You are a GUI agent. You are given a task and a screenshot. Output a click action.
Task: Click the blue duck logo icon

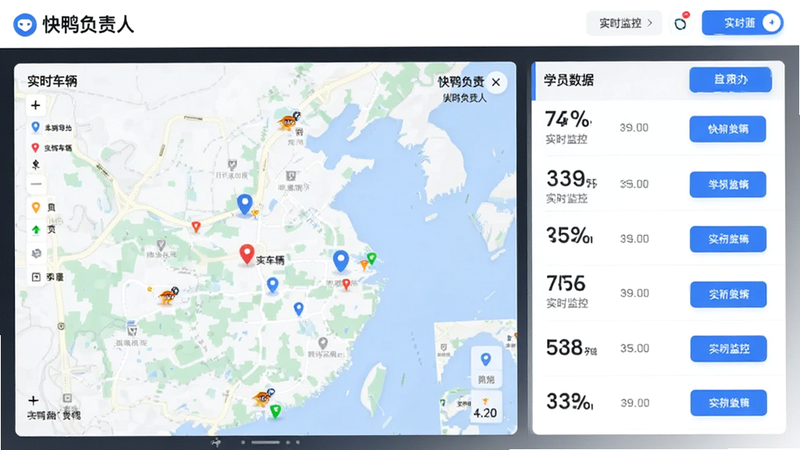point(24,24)
